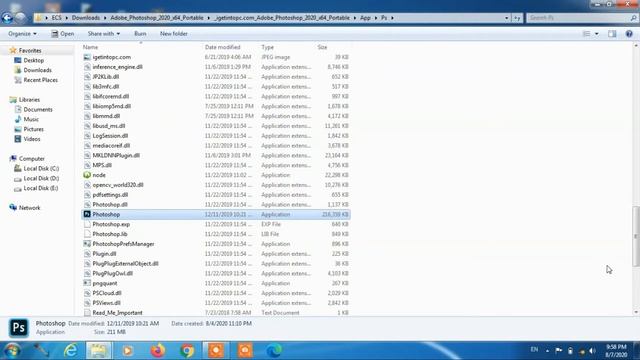
Task: Refresh the folder with refresh button
Action: 517,18
